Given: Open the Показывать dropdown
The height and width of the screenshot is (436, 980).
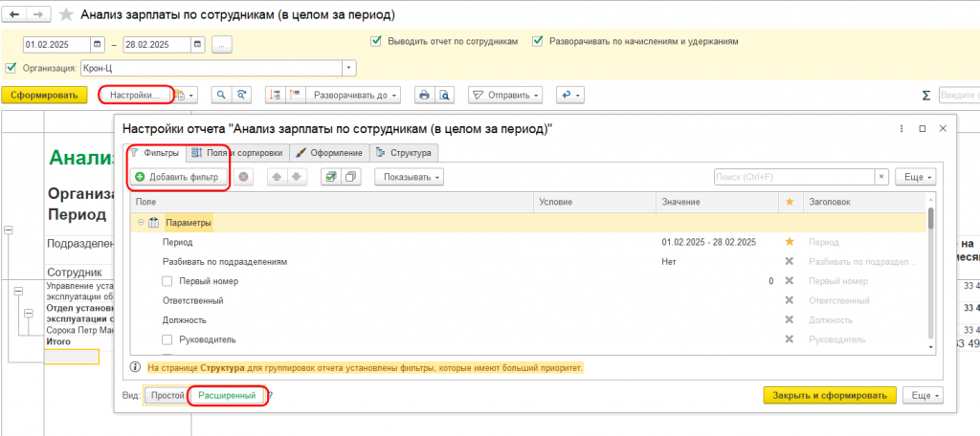Looking at the screenshot, I should point(409,177).
